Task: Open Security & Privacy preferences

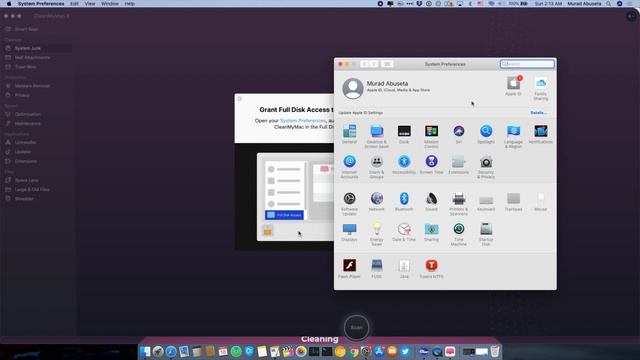Action: [x=486, y=167]
